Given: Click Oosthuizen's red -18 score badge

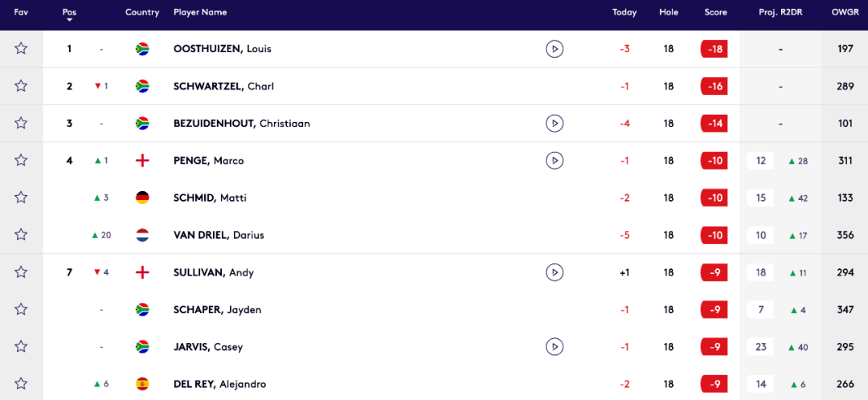Looking at the screenshot, I should coord(714,49).
